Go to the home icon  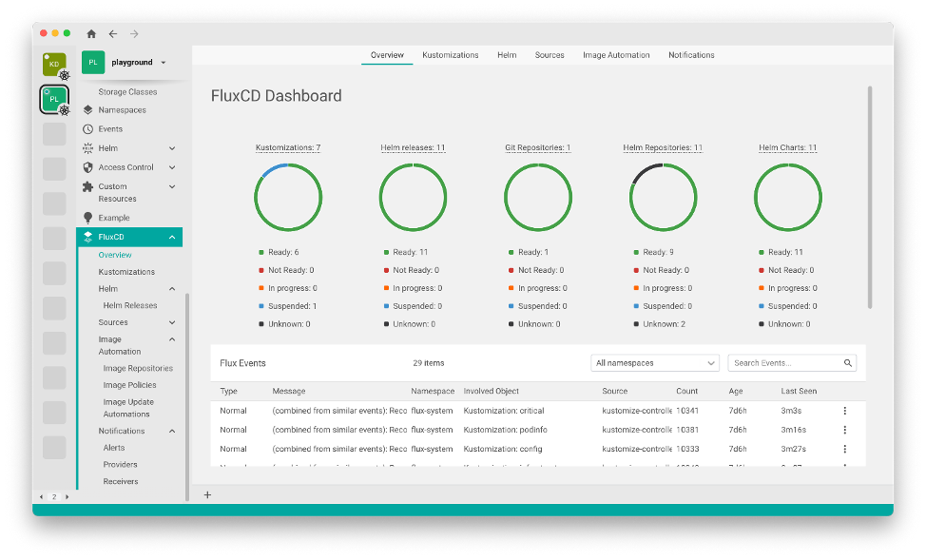(x=91, y=33)
